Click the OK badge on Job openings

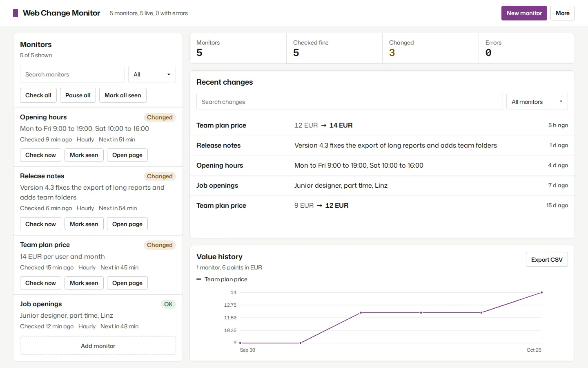click(168, 304)
